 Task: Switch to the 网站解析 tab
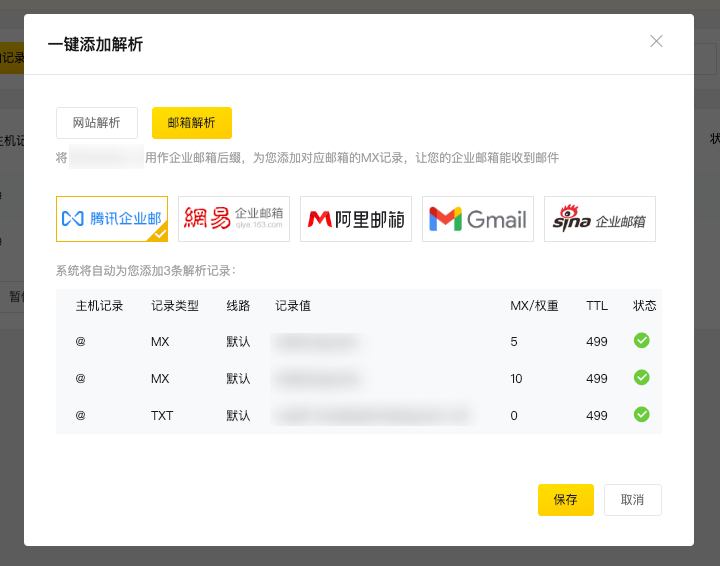97,123
